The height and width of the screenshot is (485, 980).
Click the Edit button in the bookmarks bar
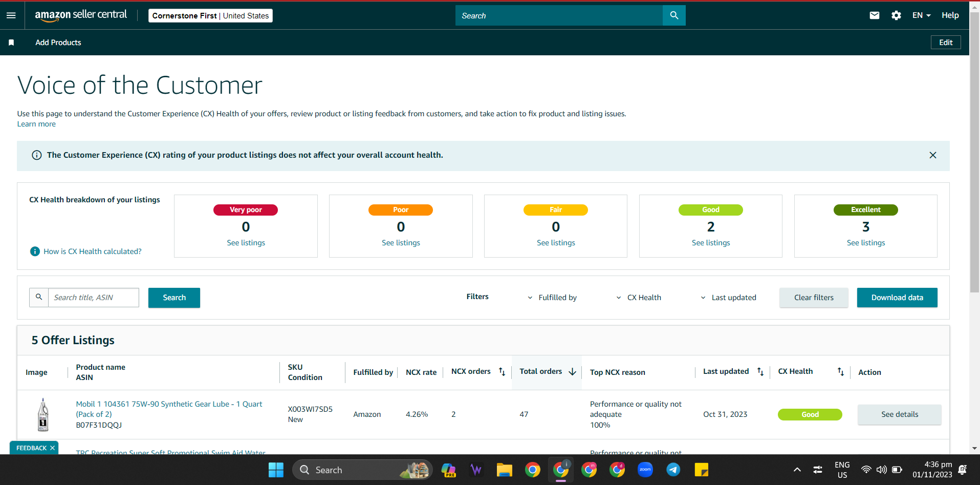[x=946, y=43]
